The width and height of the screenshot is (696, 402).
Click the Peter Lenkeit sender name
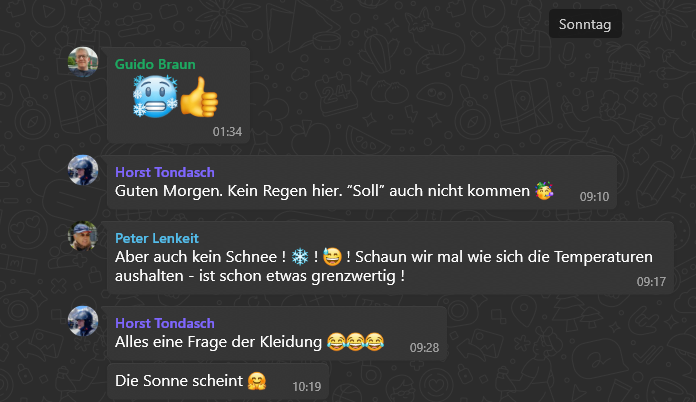pos(157,238)
